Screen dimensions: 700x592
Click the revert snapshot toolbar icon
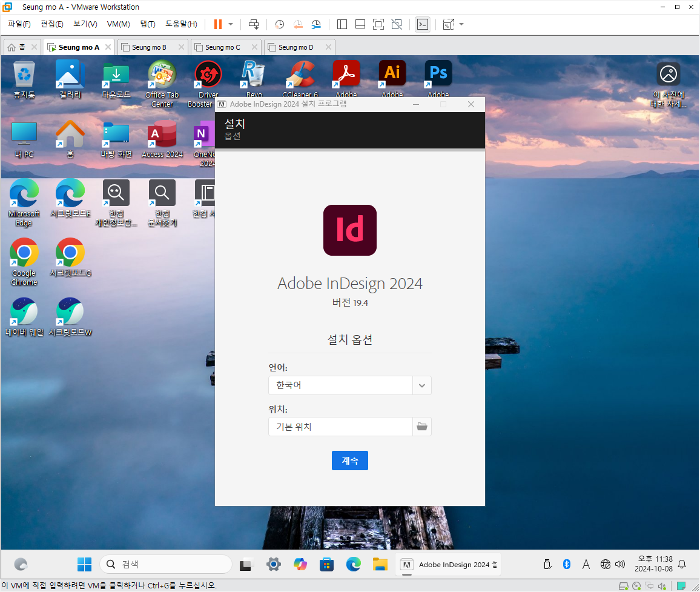pos(298,24)
